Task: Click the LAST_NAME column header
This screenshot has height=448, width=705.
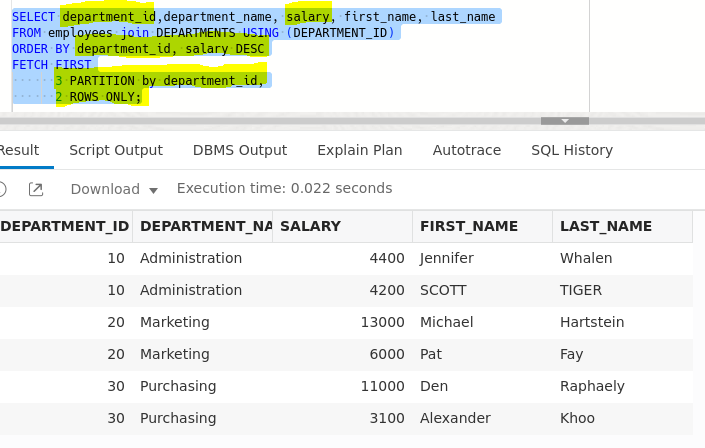Action: (605, 226)
